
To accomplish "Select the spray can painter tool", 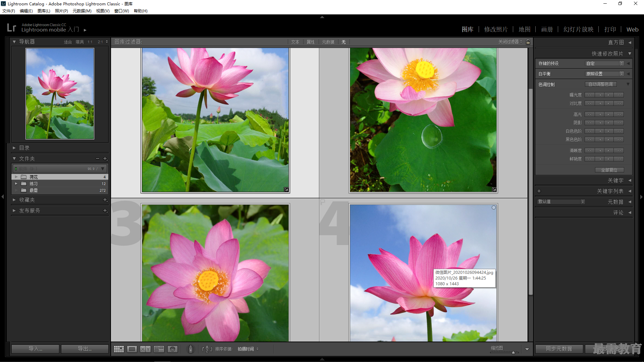I will pyautogui.click(x=191, y=349).
